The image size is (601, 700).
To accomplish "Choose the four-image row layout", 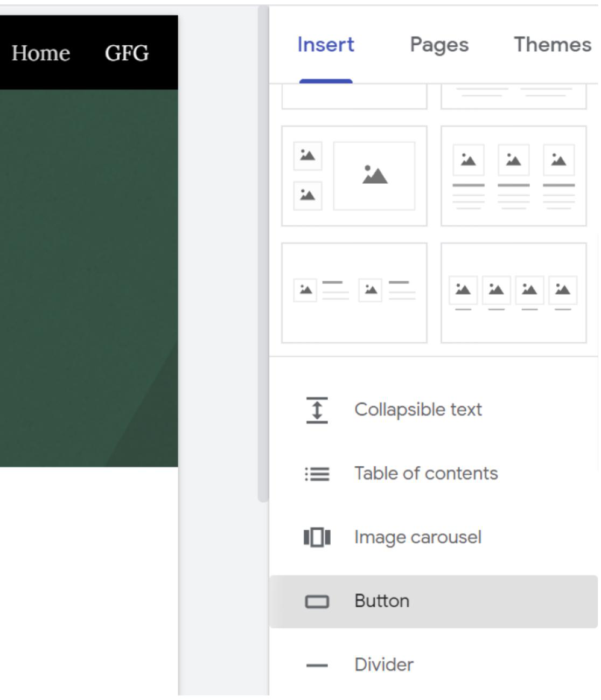I will point(513,293).
